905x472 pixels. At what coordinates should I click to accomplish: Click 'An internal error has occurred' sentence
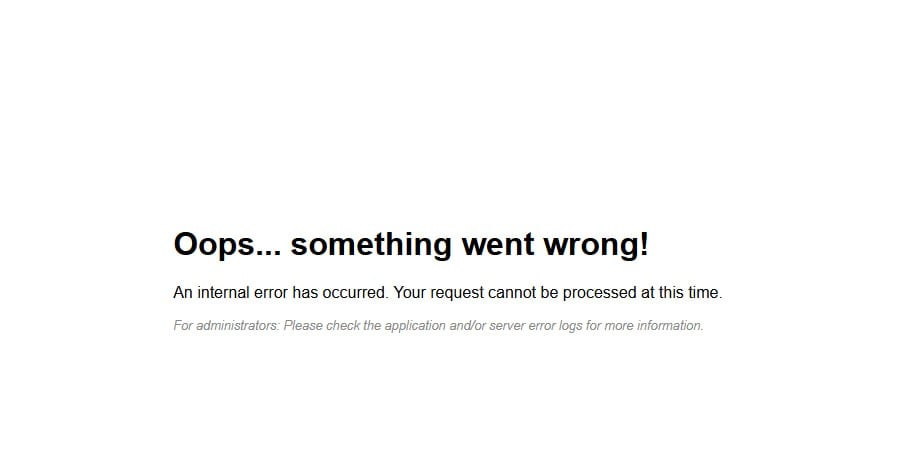click(x=281, y=293)
